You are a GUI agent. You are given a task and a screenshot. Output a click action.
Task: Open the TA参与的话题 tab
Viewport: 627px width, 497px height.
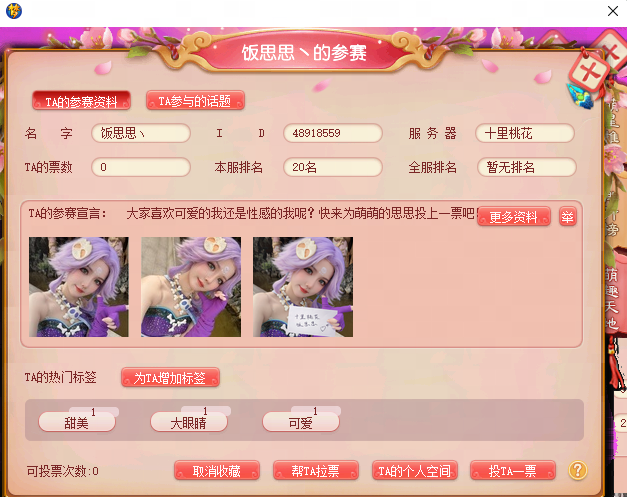pos(195,100)
